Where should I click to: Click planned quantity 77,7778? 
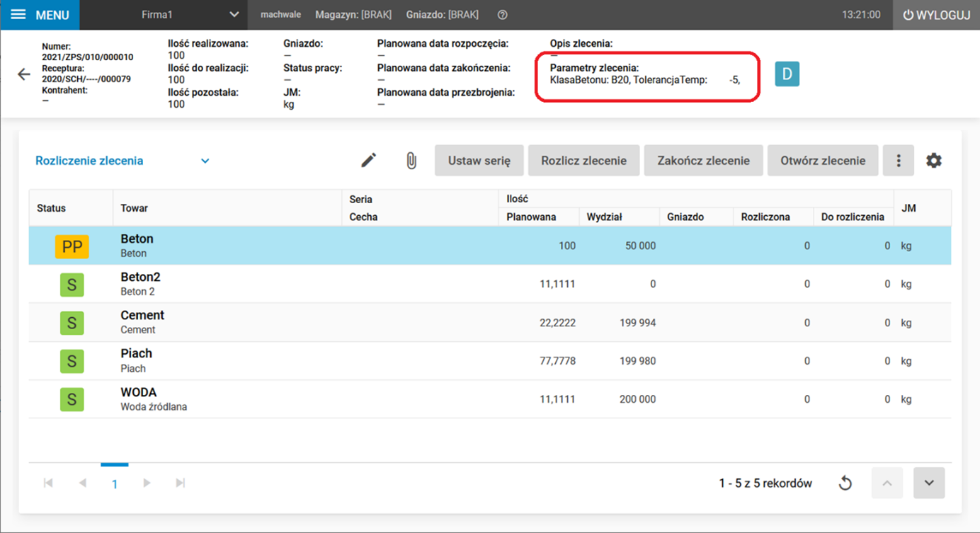(x=557, y=361)
